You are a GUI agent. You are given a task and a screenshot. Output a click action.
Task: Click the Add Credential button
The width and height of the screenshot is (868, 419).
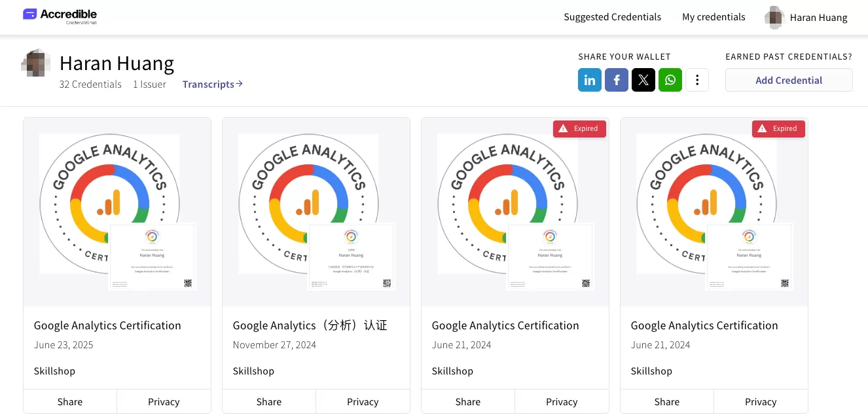pos(789,80)
